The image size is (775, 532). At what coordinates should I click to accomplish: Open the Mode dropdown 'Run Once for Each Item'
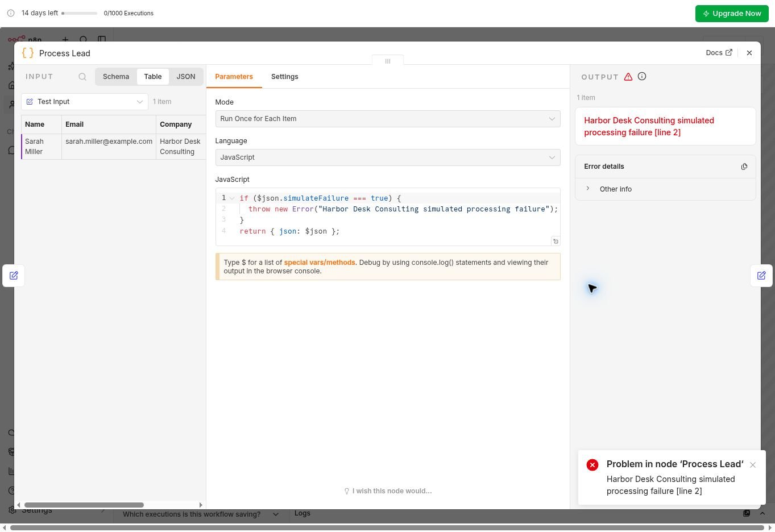388,119
